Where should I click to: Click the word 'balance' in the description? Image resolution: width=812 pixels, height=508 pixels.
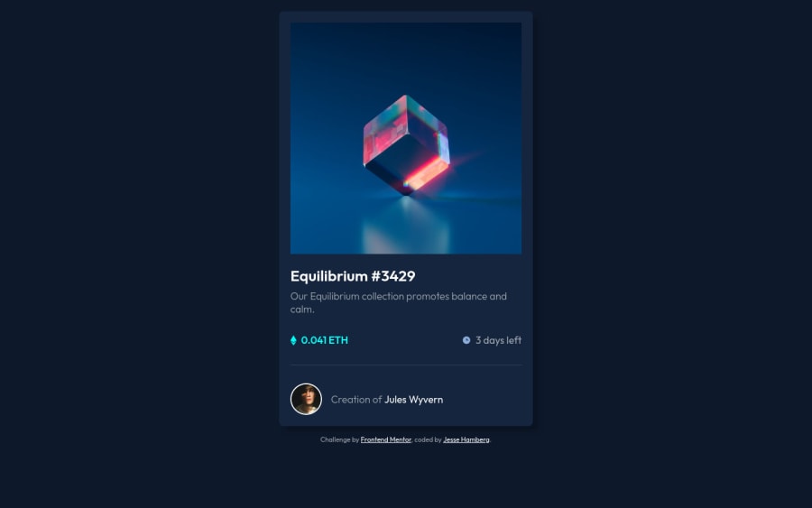pyautogui.click(x=468, y=296)
